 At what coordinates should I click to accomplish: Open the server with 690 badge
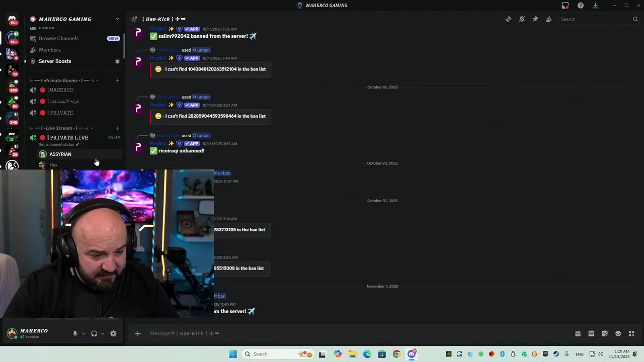(x=12, y=86)
